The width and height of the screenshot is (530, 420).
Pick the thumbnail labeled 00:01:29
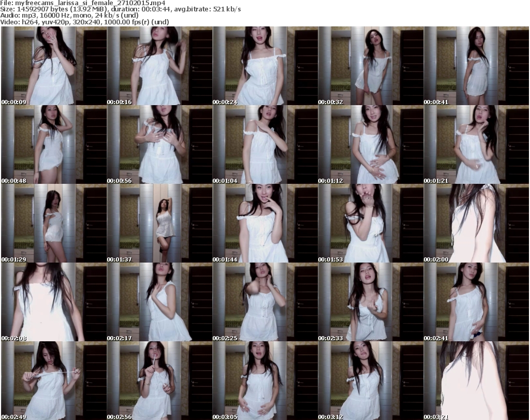tap(53, 223)
